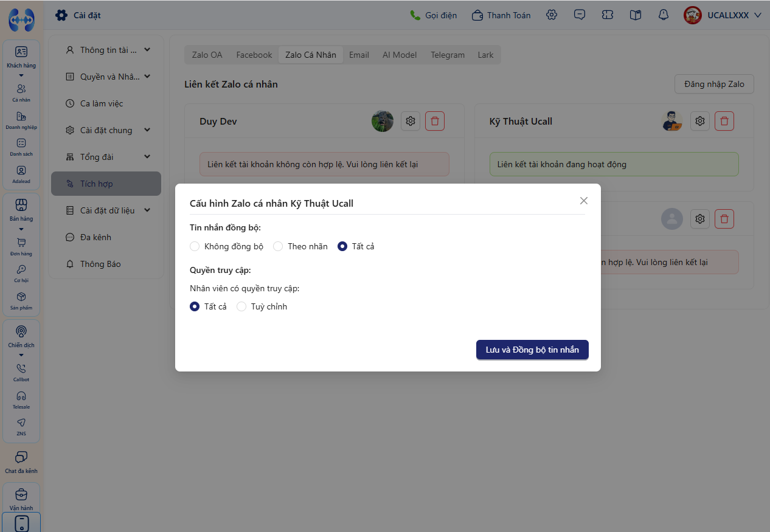Switch to the AI Model tab

pos(400,55)
